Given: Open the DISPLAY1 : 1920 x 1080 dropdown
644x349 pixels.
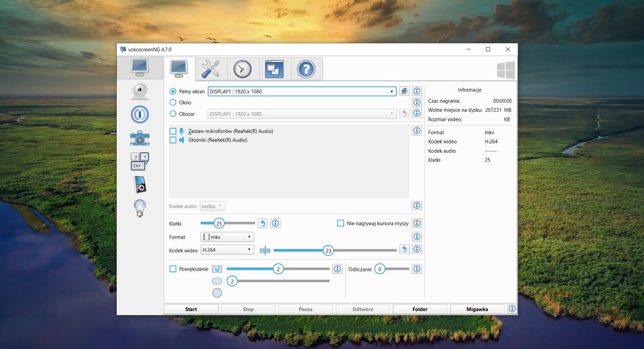Looking at the screenshot, I should click(x=392, y=91).
